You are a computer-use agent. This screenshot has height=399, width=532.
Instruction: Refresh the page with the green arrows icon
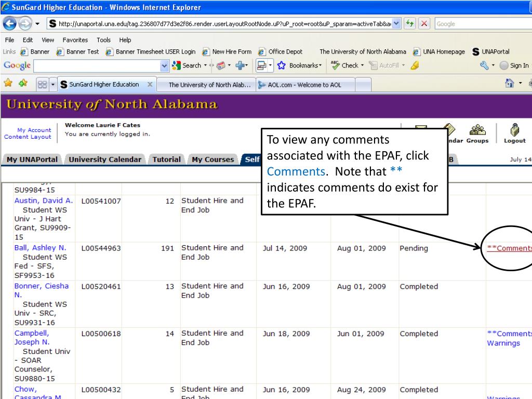point(410,24)
